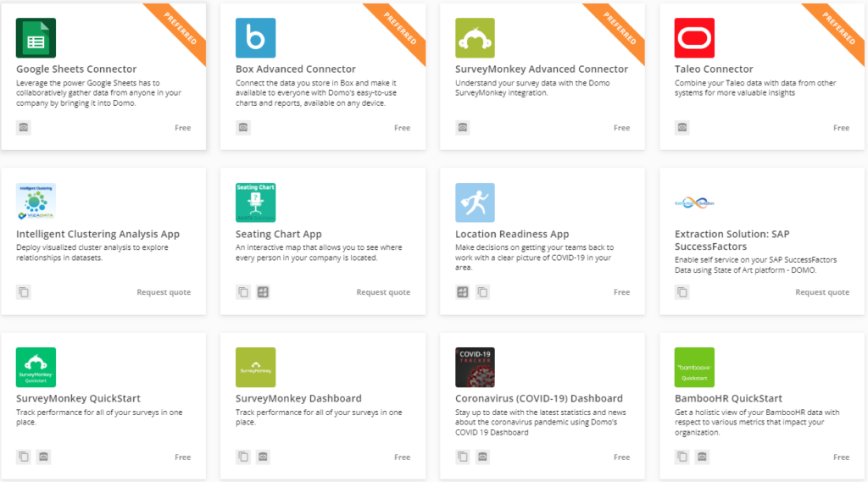Click the red Taleo Connector logo
Viewport: 868px width, 482px height.
(694, 38)
